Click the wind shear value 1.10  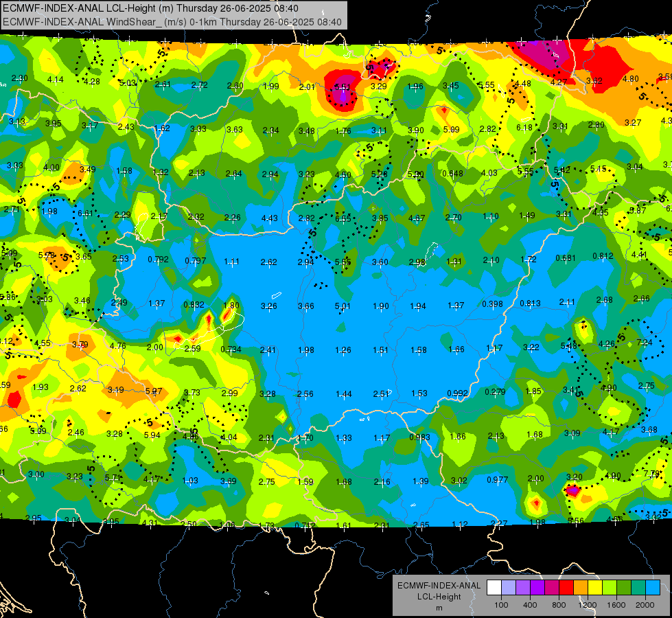(491, 216)
